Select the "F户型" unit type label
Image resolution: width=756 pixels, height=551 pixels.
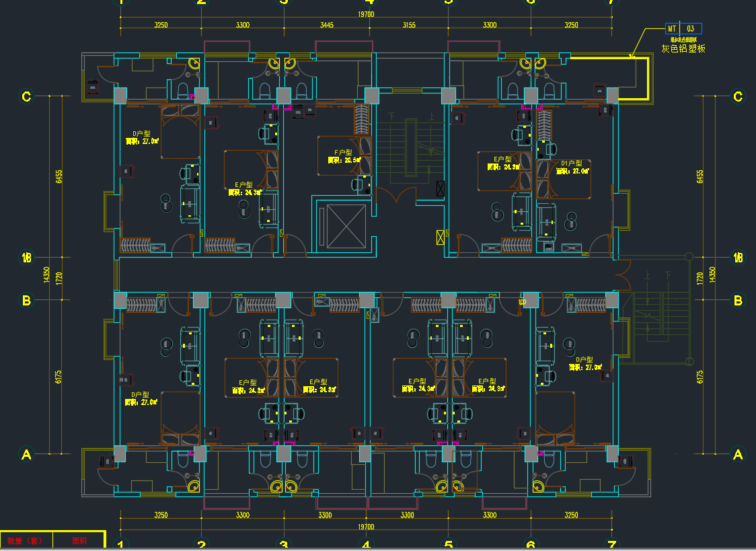point(343,152)
